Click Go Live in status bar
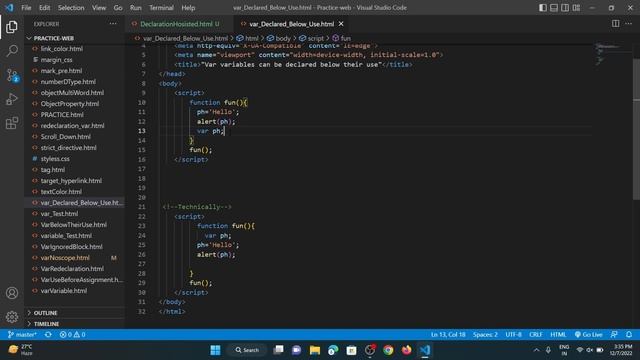Screen dimensions: 640x360 589,334
